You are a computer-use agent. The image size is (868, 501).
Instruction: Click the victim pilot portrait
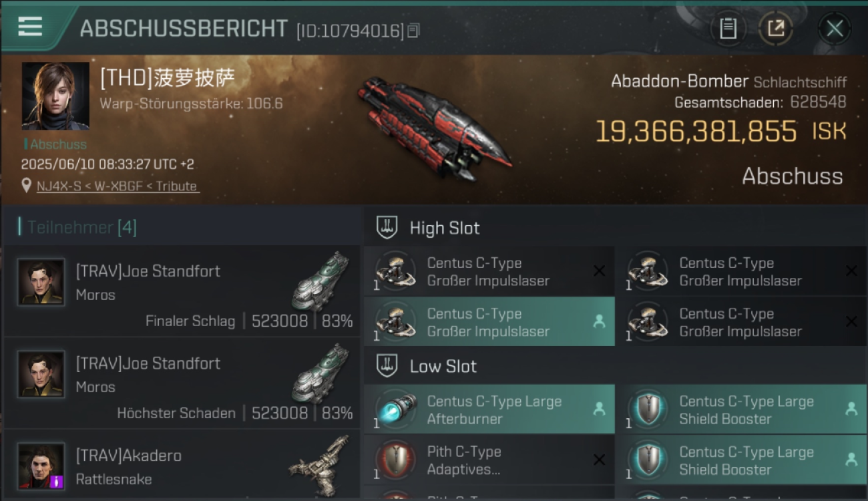click(x=55, y=96)
